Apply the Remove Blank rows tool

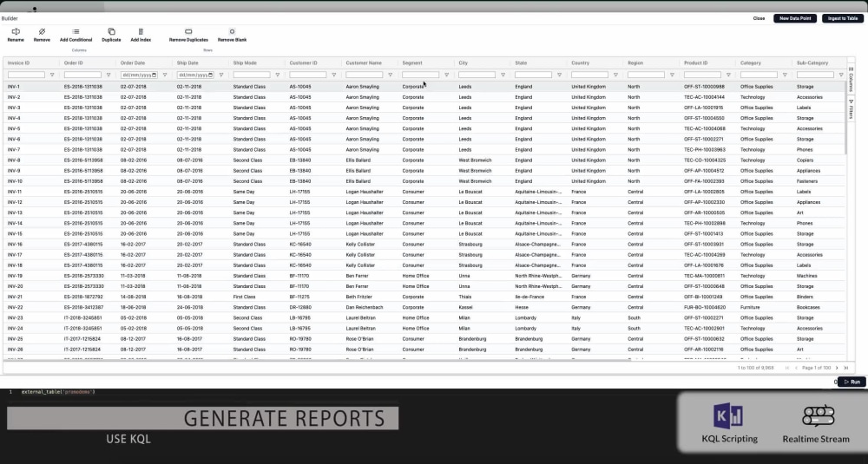coord(232,36)
